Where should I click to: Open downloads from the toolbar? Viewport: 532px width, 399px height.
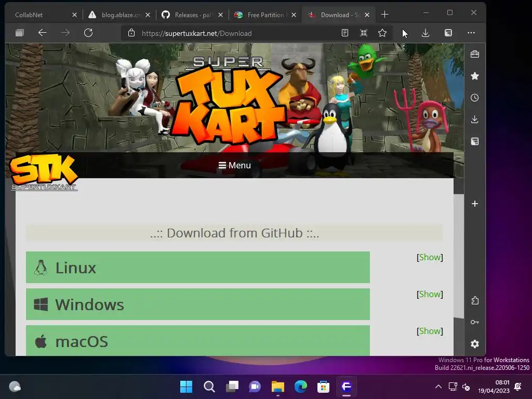coord(425,33)
